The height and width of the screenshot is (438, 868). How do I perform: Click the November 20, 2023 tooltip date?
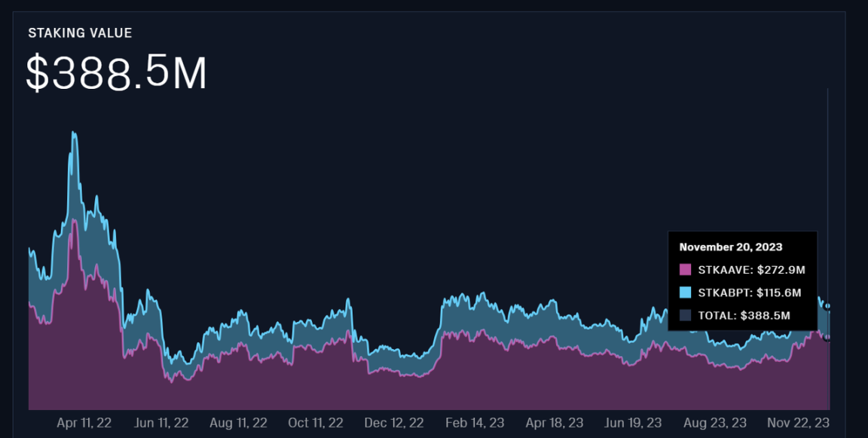tap(730, 247)
